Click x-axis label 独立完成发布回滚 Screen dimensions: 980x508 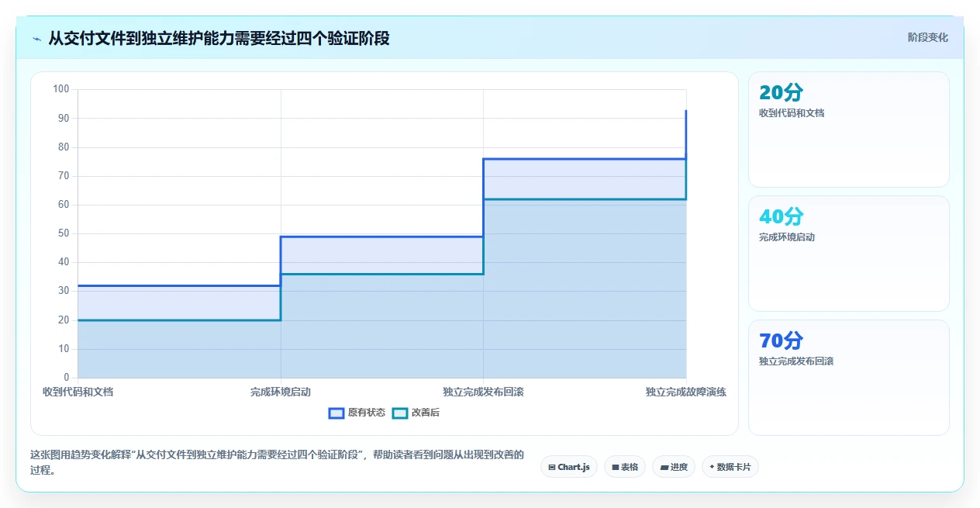(483, 392)
